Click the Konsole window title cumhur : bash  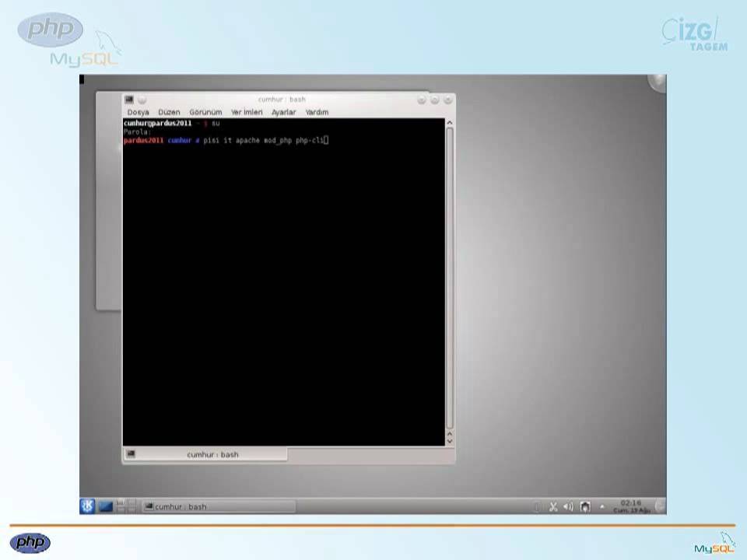click(x=282, y=100)
